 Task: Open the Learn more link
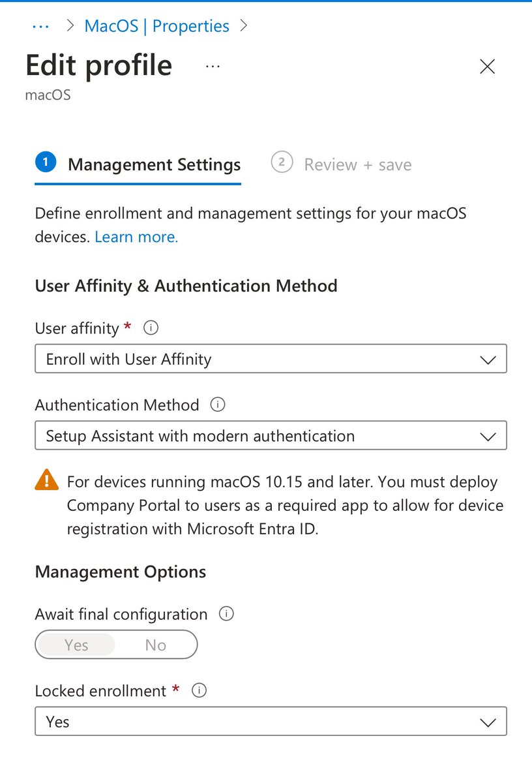point(136,237)
